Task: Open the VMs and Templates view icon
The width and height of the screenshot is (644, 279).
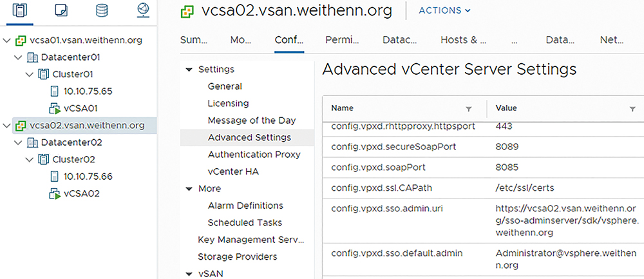Action: click(61, 11)
